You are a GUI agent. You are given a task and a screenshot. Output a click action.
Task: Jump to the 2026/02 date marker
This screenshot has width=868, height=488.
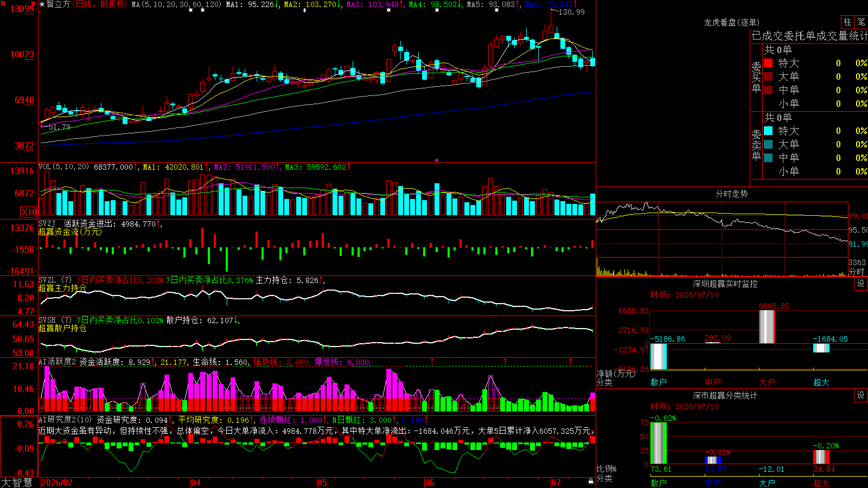click(x=57, y=483)
